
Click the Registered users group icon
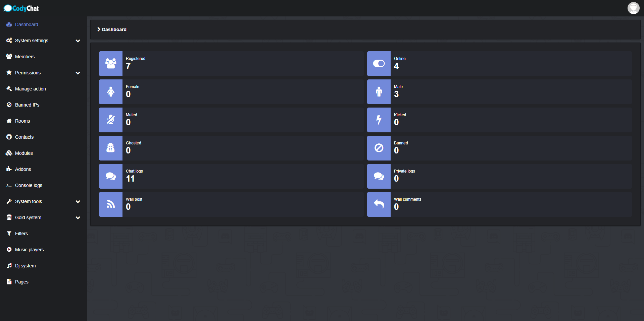pos(111,64)
